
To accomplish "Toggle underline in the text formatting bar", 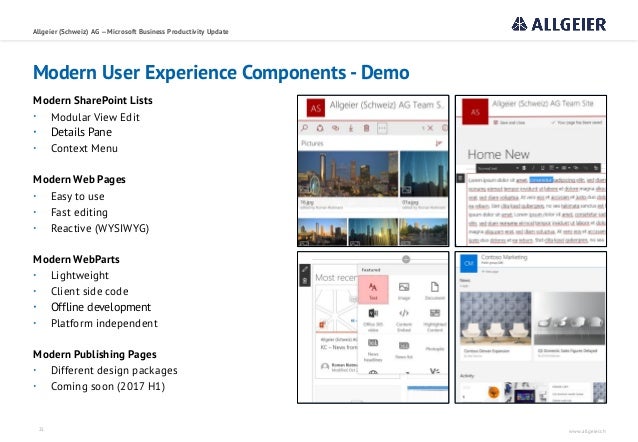I will [x=542, y=168].
